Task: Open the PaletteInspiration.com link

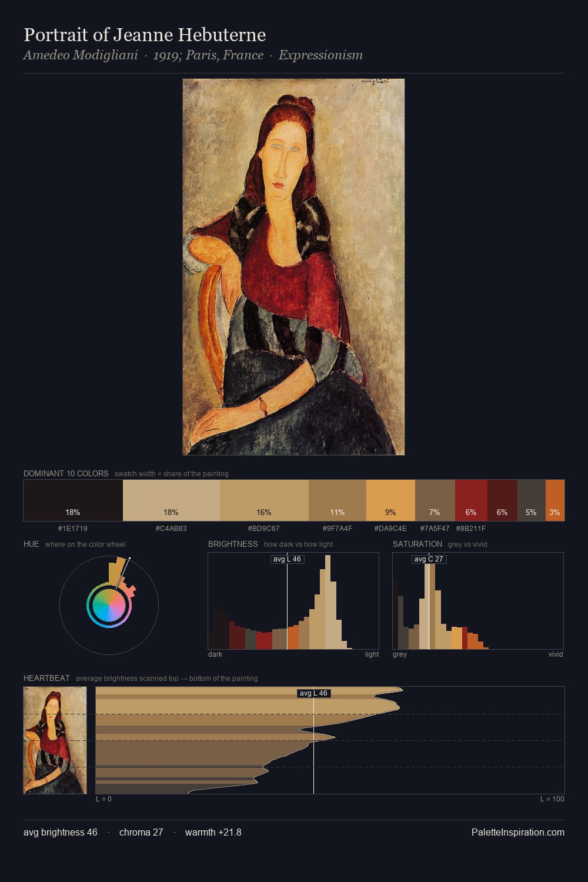Action: pyautogui.click(x=518, y=832)
